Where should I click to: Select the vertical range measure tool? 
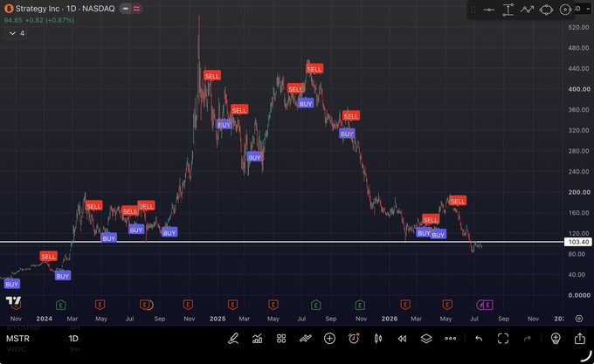point(508,10)
